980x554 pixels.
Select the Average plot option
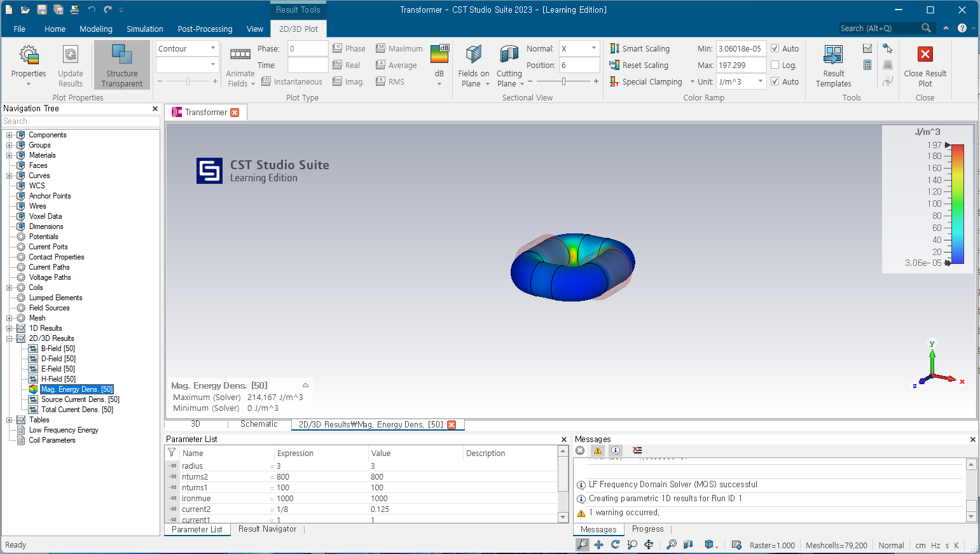[396, 65]
